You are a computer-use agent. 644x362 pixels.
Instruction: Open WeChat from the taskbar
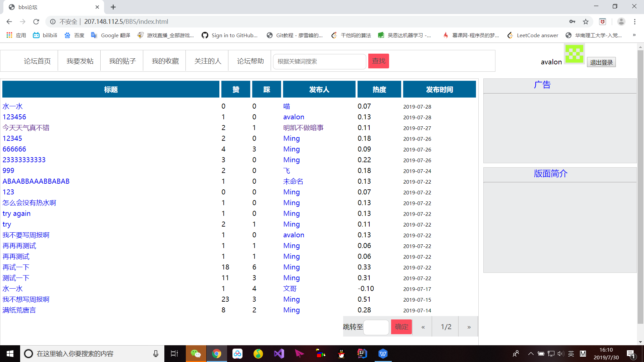click(x=196, y=354)
